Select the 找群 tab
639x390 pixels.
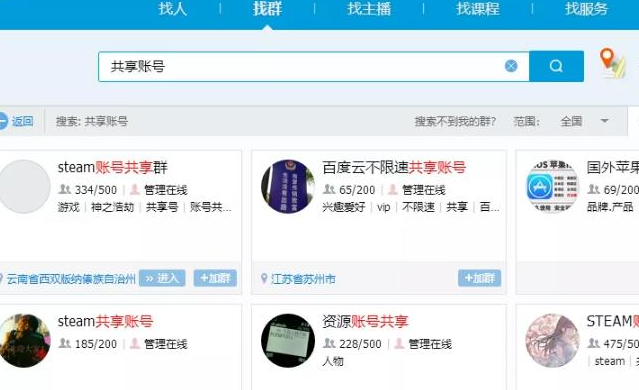pos(267,9)
